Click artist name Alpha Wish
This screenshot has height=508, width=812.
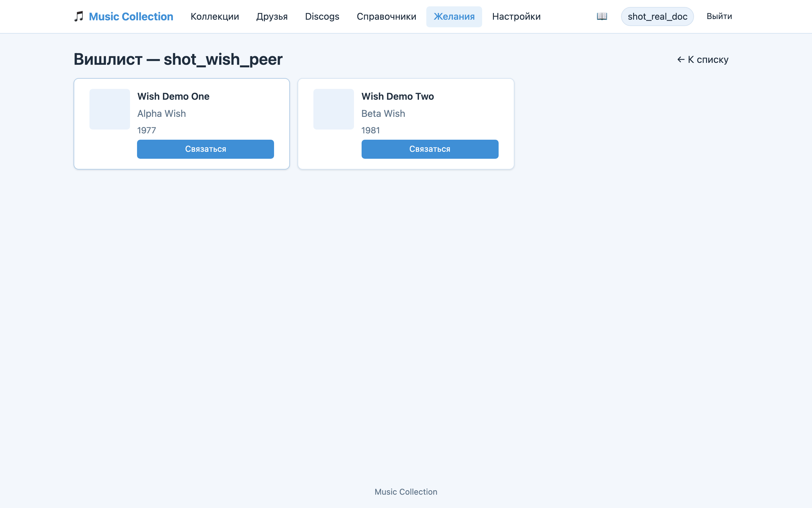pyautogui.click(x=161, y=114)
